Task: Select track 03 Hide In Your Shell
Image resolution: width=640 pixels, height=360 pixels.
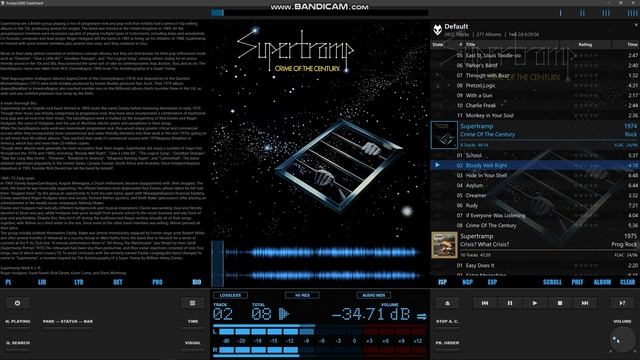Action: tap(535, 175)
